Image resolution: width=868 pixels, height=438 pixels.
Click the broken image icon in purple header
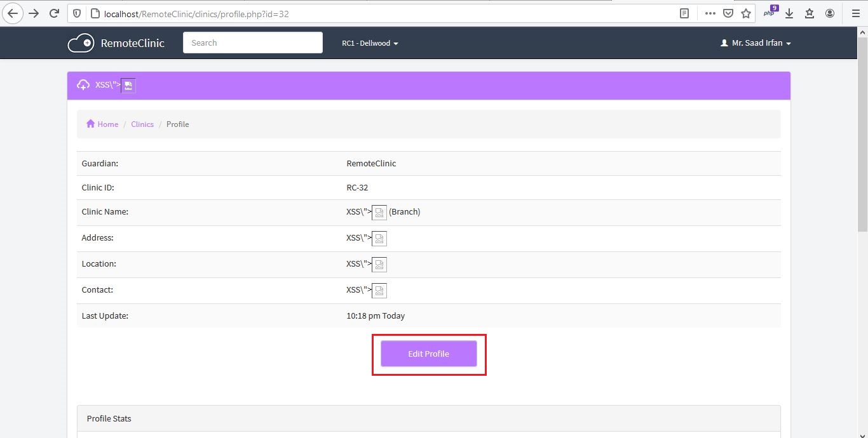[128, 86]
